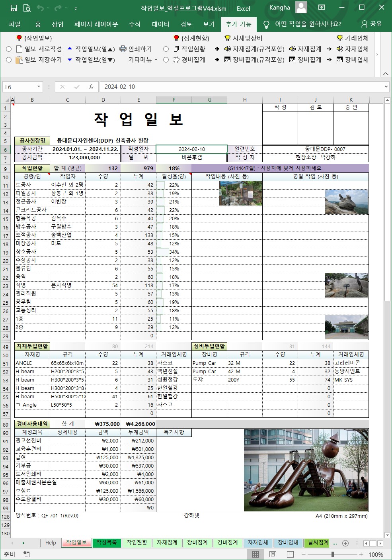This screenshot has width=392, height=560.
Task: Open the Name Box dropdown arrow
Action: [39, 86]
